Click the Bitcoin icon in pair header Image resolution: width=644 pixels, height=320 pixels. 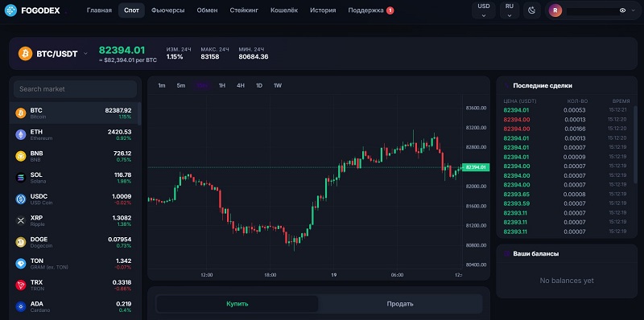(x=25, y=53)
